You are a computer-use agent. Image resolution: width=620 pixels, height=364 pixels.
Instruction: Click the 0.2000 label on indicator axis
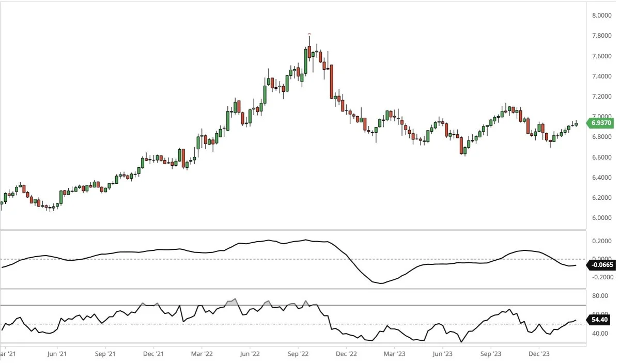[x=602, y=241]
